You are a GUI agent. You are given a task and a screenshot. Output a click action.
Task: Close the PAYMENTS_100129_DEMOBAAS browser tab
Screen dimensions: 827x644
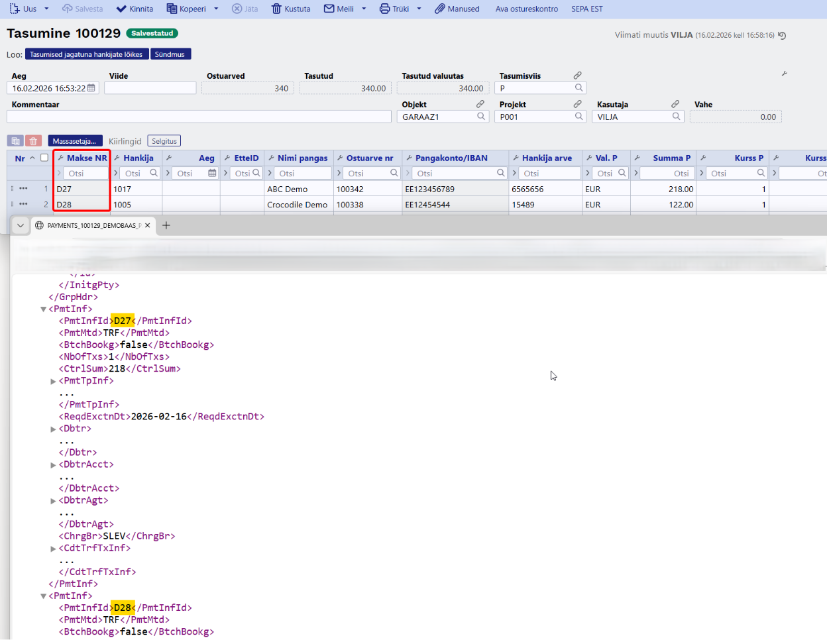tap(147, 225)
